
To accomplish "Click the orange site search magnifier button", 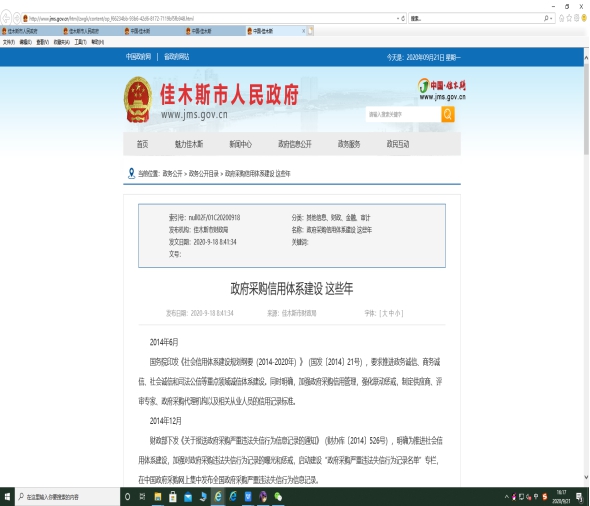I will pyautogui.click(x=448, y=114).
